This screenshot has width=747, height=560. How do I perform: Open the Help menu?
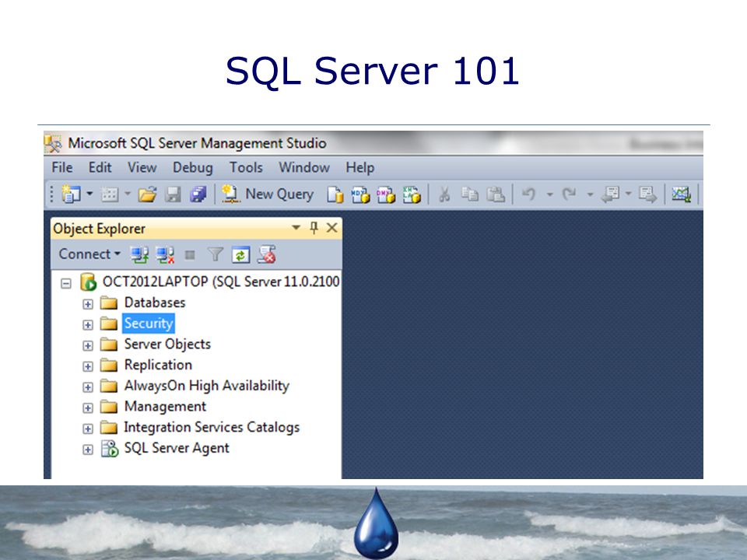coord(359,168)
